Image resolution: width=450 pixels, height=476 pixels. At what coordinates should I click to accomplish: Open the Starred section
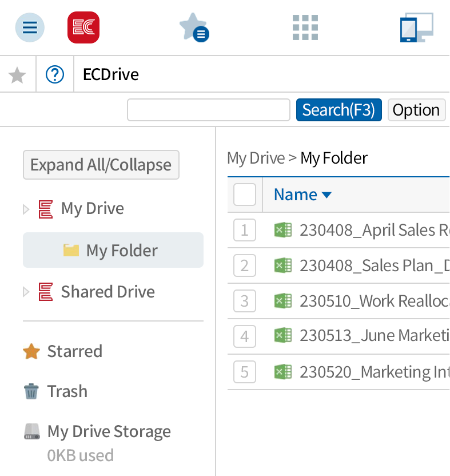(x=74, y=351)
